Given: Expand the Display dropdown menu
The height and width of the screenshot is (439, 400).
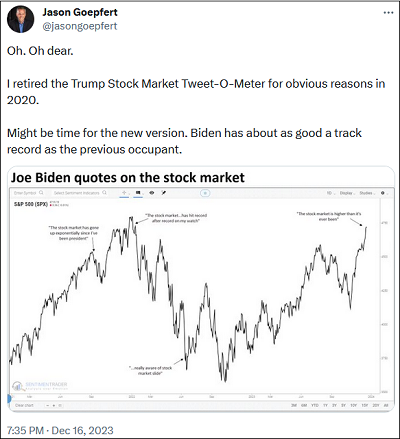Looking at the screenshot, I should pyautogui.click(x=347, y=193).
